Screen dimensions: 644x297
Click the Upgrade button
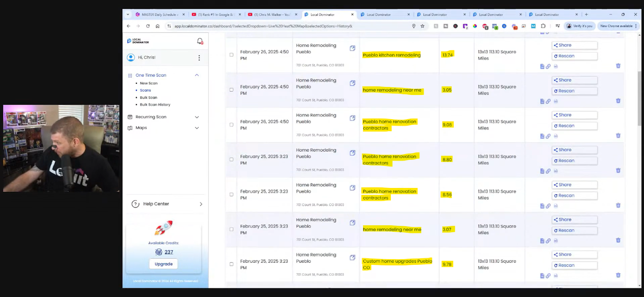coord(163,264)
